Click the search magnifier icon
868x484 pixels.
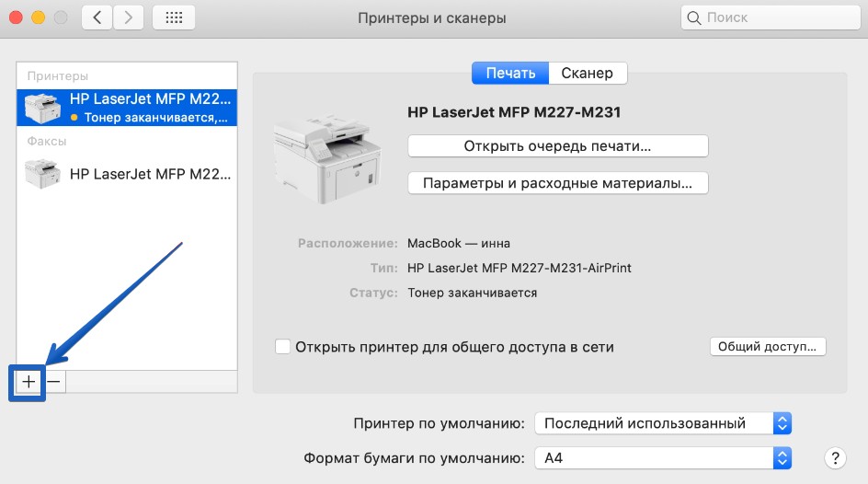[695, 17]
